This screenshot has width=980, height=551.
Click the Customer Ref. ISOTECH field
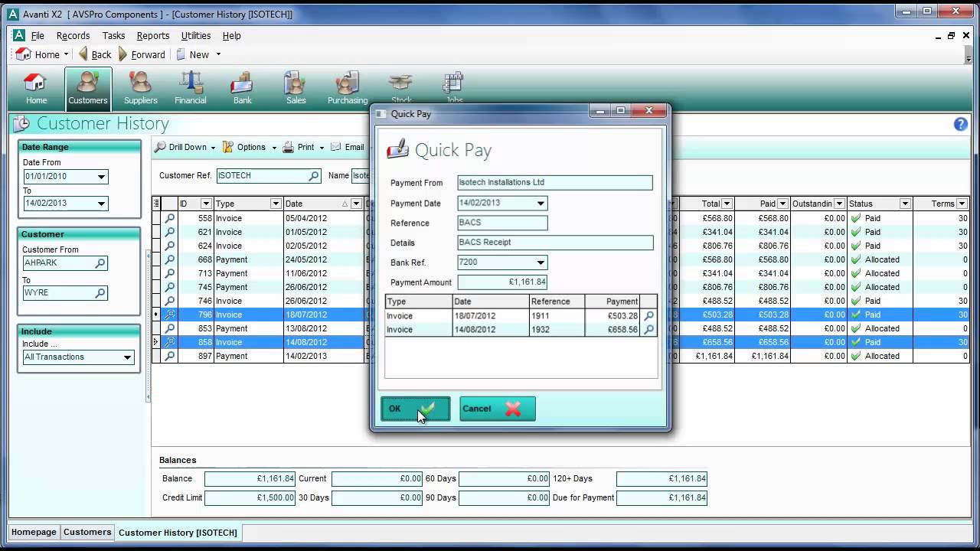(269, 176)
